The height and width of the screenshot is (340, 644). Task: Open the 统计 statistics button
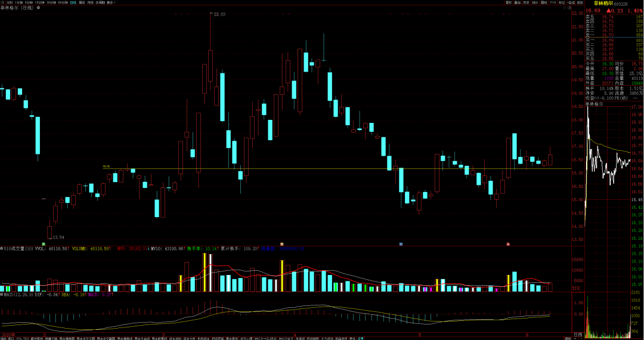click(x=535, y=2)
